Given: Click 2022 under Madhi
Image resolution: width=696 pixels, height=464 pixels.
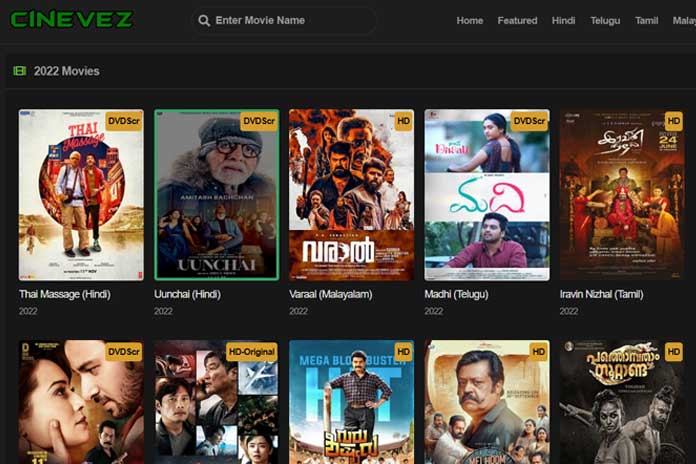Looking at the screenshot, I should click(x=434, y=311).
